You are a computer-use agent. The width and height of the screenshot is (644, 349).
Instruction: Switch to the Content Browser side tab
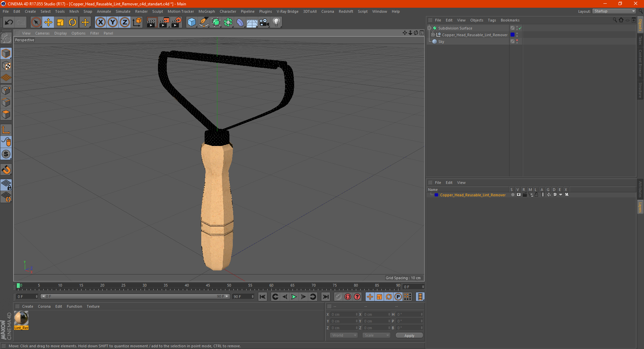(640, 63)
